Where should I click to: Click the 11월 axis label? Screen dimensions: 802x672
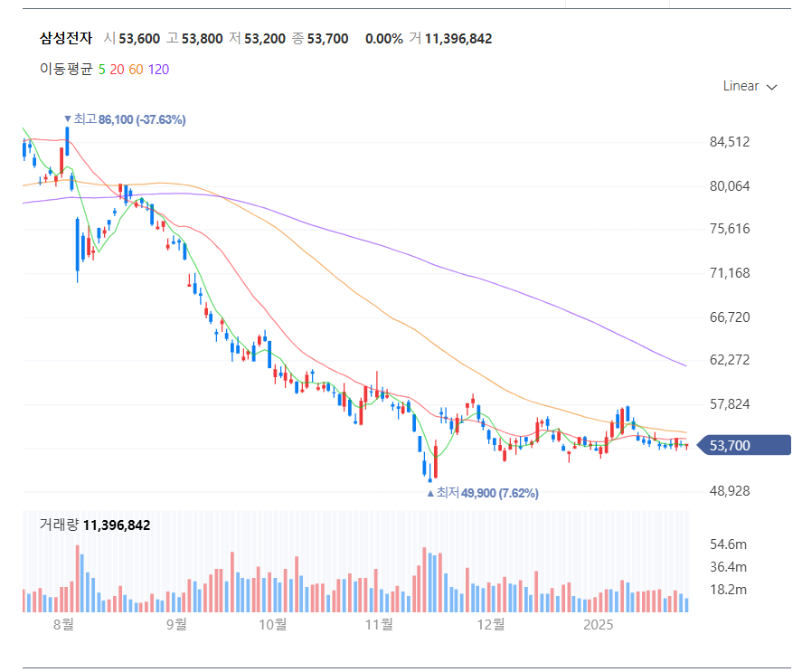[x=379, y=624]
